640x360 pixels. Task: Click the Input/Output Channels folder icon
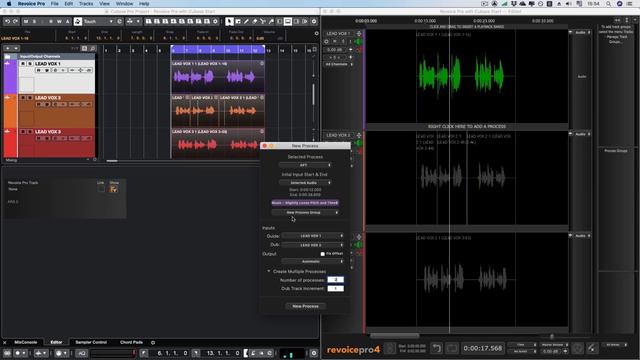7,56
